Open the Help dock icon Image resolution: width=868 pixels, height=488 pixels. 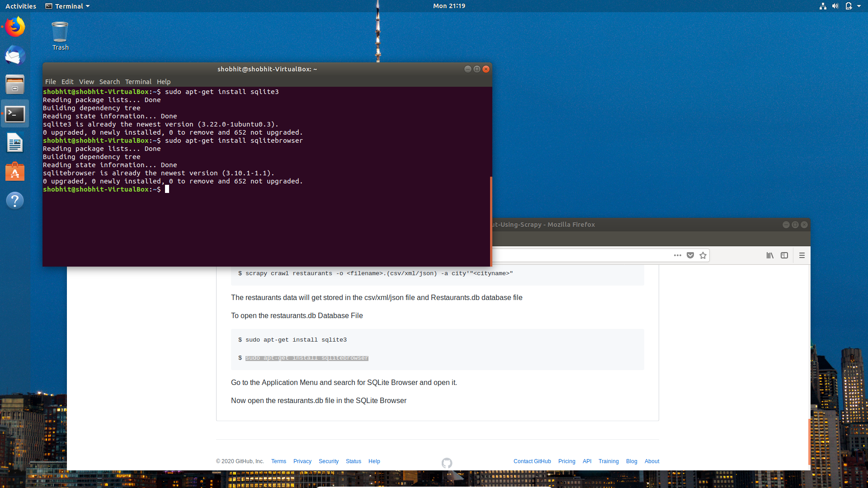point(15,201)
